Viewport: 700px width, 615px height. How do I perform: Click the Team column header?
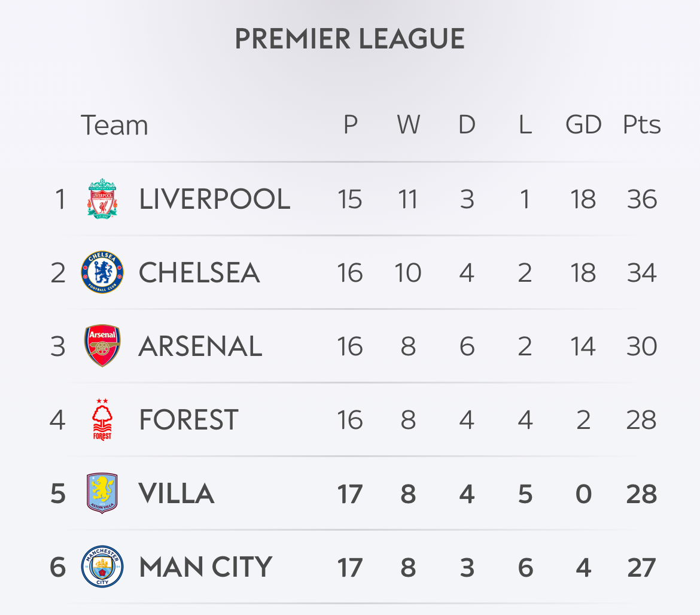[x=114, y=125]
